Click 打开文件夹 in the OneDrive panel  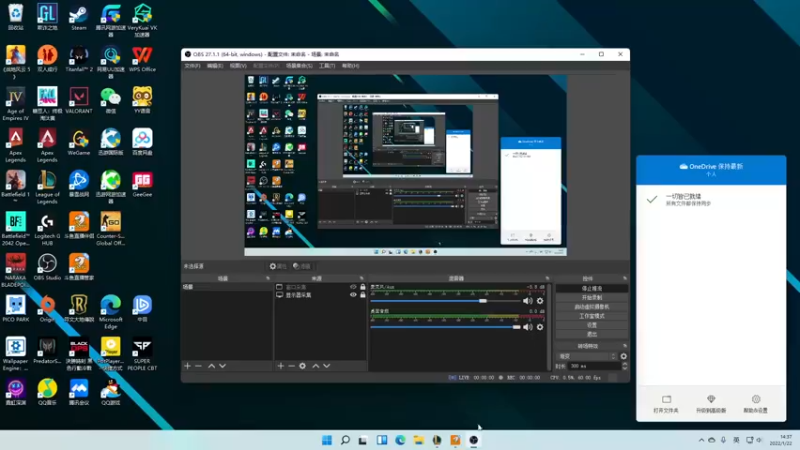point(666,404)
